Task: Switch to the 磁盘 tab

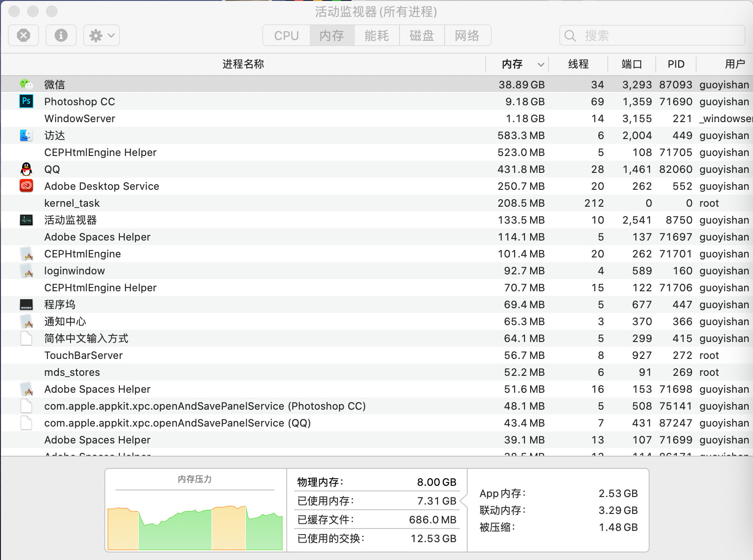Action: (x=422, y=35)
